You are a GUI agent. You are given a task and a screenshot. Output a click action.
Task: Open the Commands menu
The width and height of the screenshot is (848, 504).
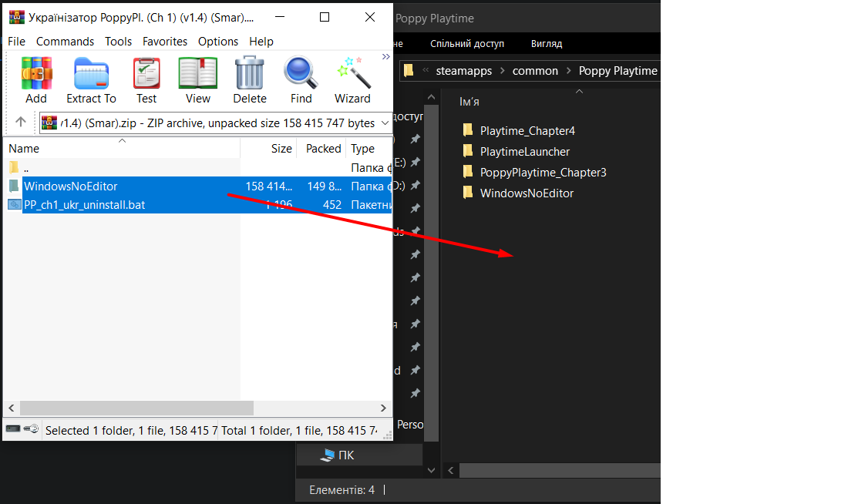(x=65, y=42)
